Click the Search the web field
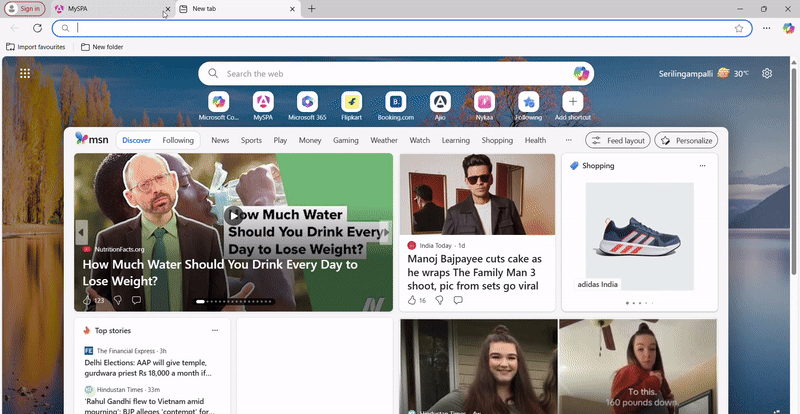800x414 pixels. pos(390,73)
